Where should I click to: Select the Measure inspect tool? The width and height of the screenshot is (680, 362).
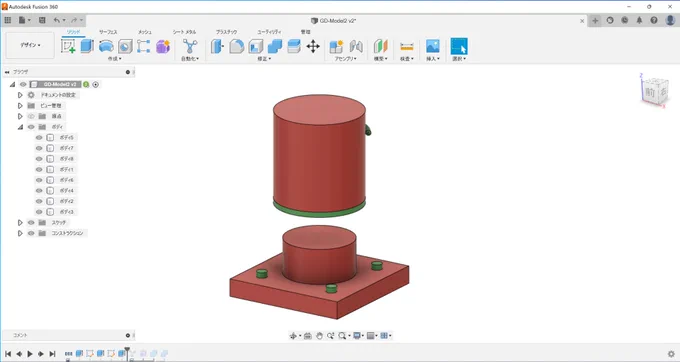click(x=406, y=46)
